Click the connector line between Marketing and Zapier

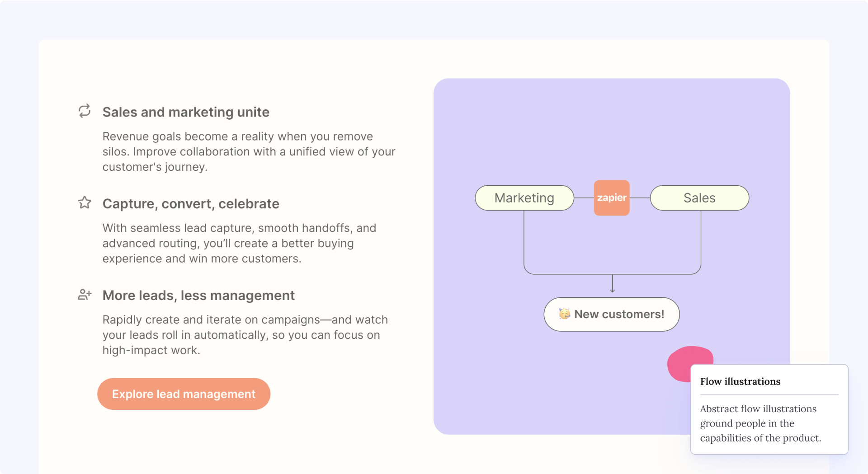tap(584, 198)
